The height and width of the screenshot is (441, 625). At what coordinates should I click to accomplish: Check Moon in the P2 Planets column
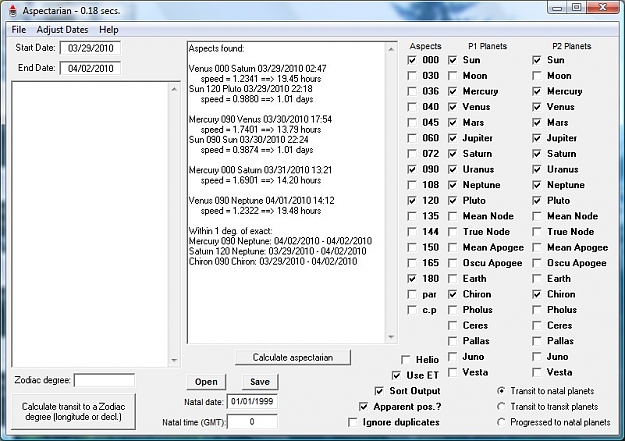(537, 76)
